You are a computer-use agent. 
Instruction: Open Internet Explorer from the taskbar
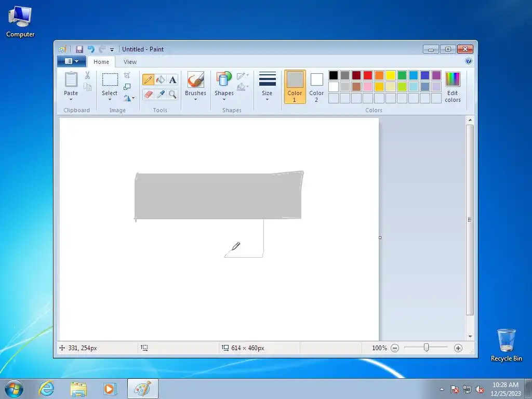(x=46, y=389)
